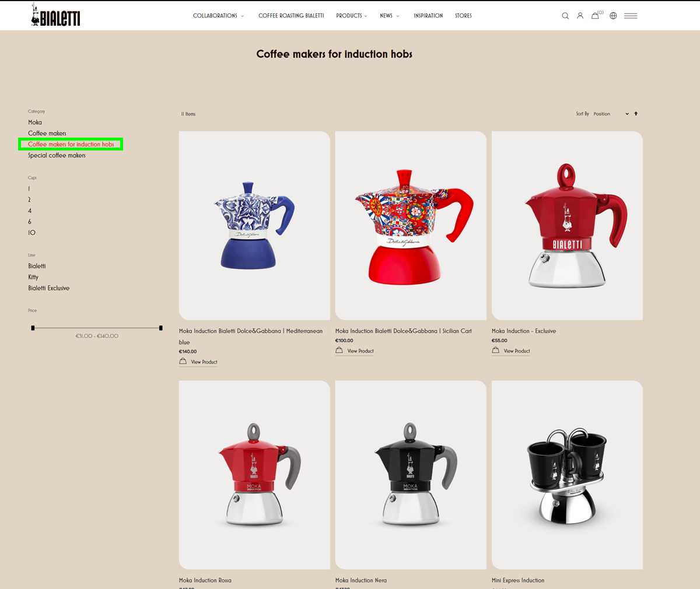Open the Moka Induction Nera image
This screenshot has height=589, width=700.
[x=411, y=475]
